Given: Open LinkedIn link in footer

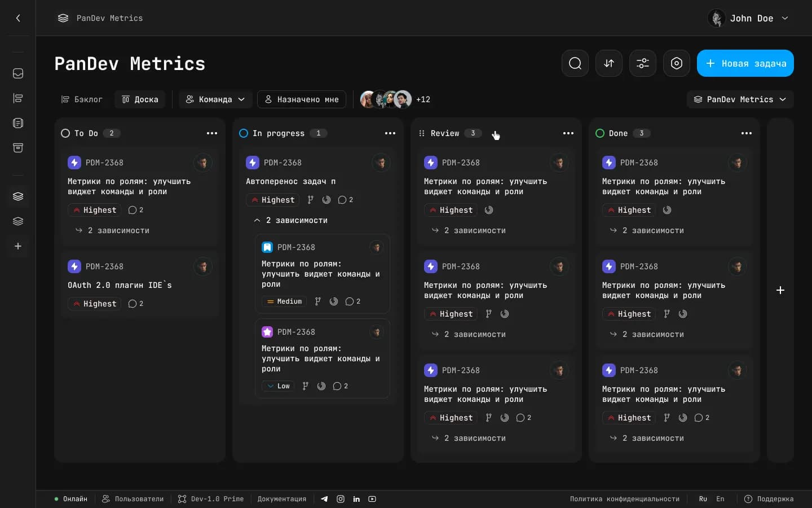Looking at the screenshot, I should coord(356,499).
